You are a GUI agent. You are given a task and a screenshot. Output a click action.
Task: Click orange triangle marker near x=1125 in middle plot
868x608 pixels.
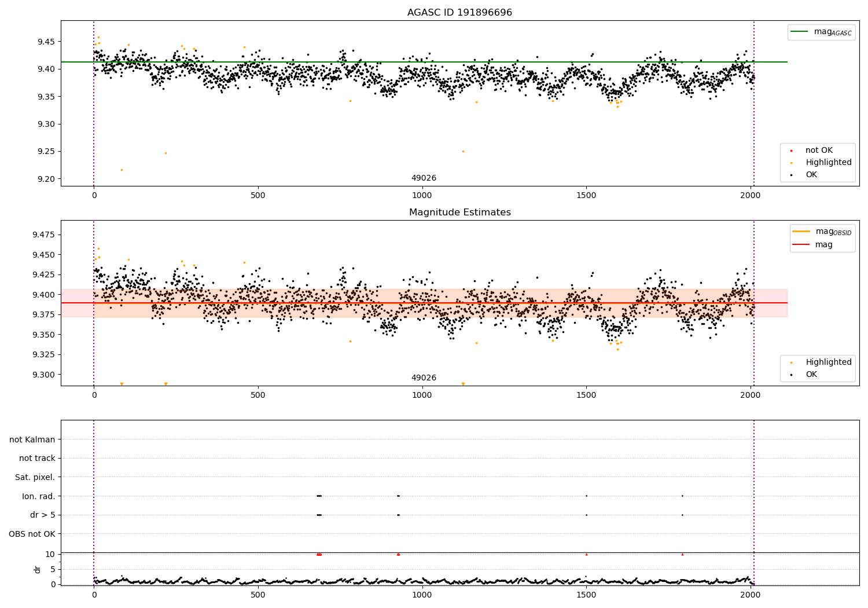tap(463, 384)
